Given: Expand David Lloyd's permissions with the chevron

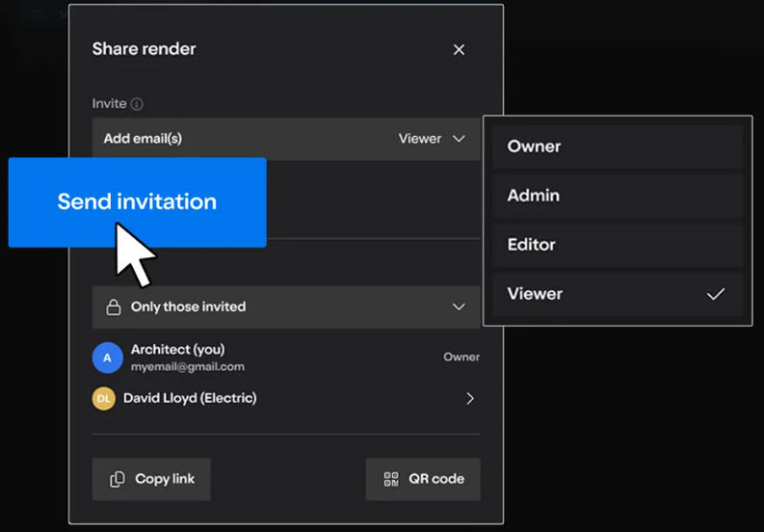Looking at the screenshot, I should click(469, 398).
